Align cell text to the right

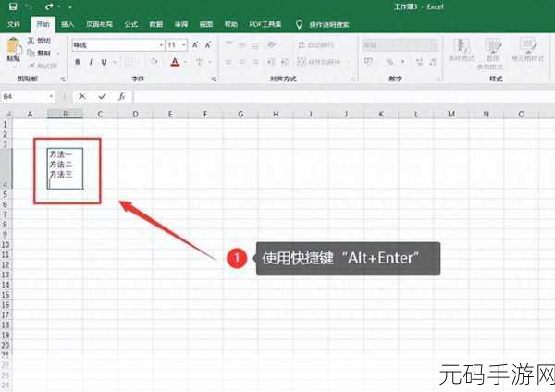pos(255,62)
